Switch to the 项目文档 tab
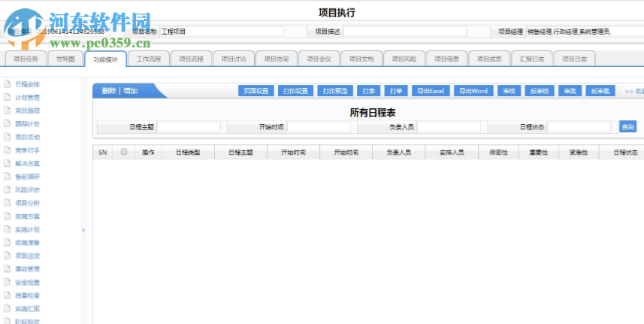 362,59
